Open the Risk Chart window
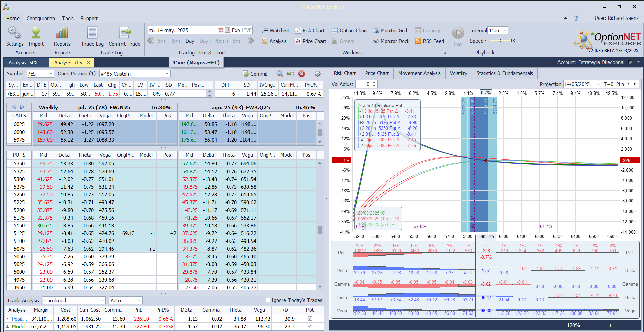The image size is (644, 332). tap(310, 31)
